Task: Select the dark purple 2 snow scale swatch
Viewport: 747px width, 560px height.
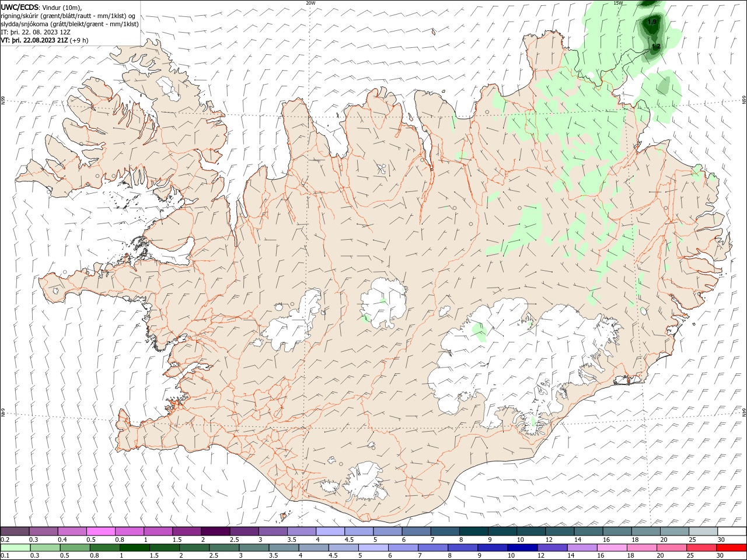Action: pyautogui.click(x=215, y=531)
